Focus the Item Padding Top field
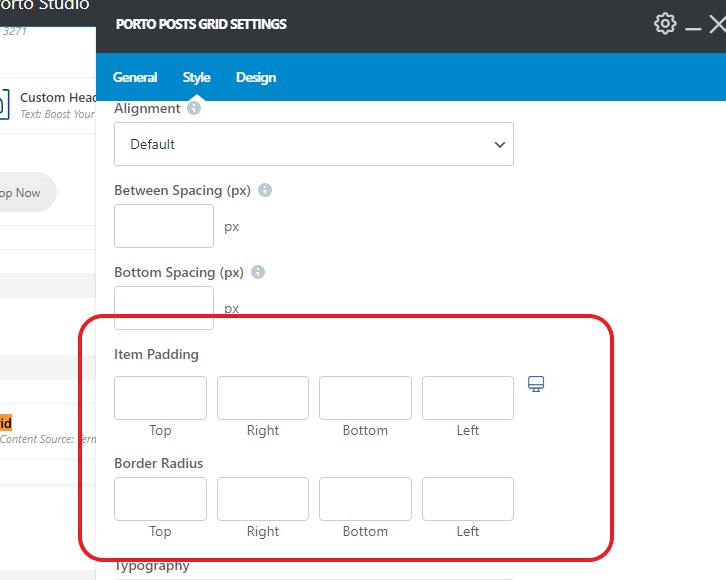The width and height of the screenshot is (726, 580). [160, 398]
